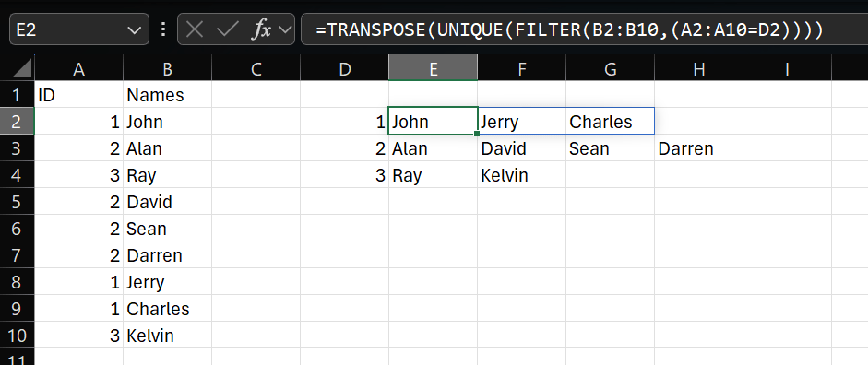Click the fill handle of cell E2
Viewport: 868px width, 365px height.
point(477,134)
